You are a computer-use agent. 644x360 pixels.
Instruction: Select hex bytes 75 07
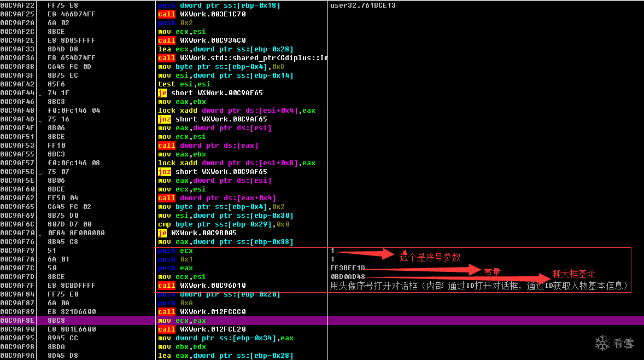58,172
